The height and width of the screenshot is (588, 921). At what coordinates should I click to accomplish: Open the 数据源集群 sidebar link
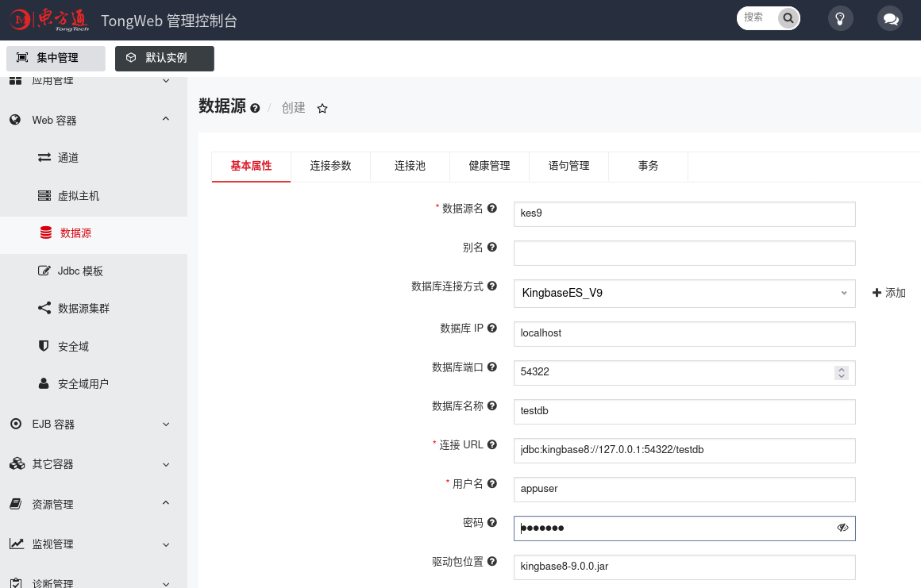[x=83, y=309]
